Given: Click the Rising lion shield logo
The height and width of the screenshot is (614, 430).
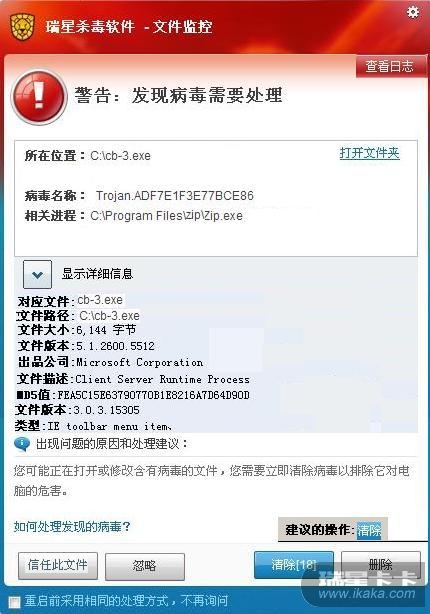Looking at the screenshot, I should click(23, 27).
